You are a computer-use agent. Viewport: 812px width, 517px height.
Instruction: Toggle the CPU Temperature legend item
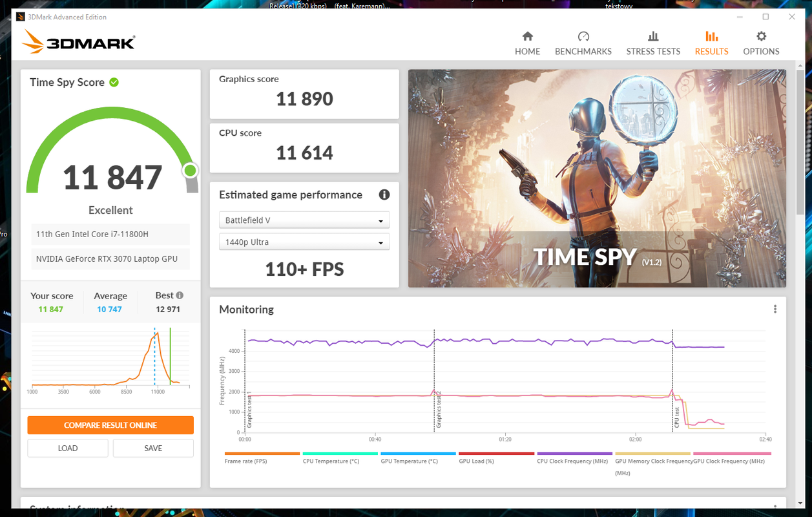(x=340, y=458)
